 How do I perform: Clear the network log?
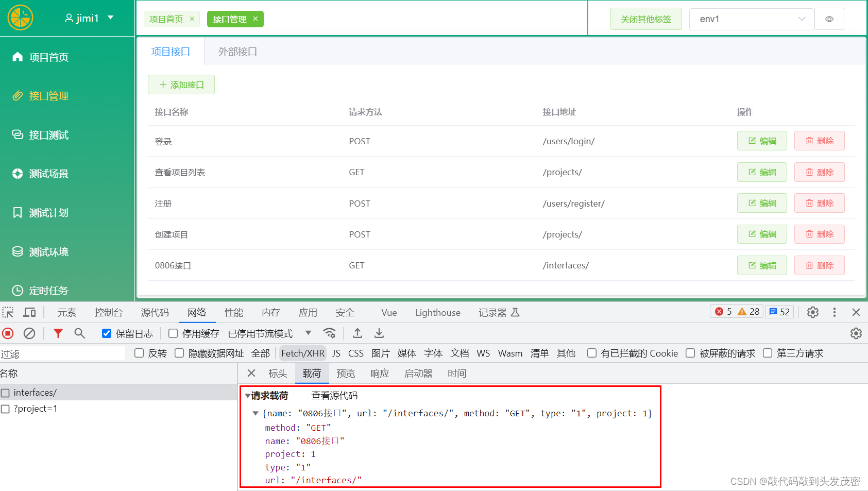point(29,333)
